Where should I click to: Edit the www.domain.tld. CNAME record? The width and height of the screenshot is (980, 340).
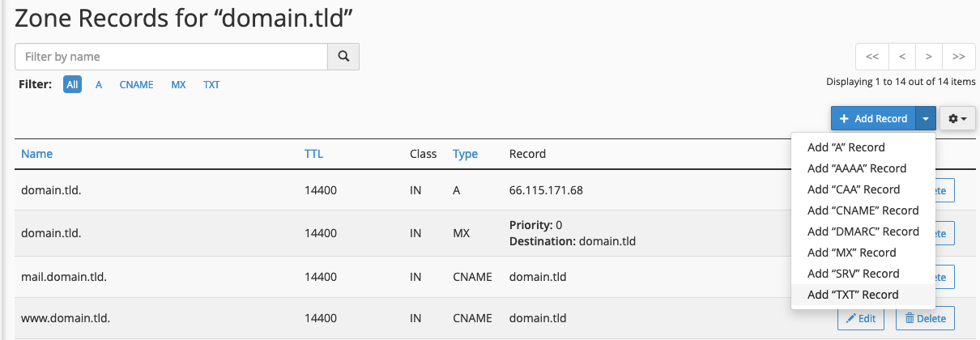pos(861,318)
